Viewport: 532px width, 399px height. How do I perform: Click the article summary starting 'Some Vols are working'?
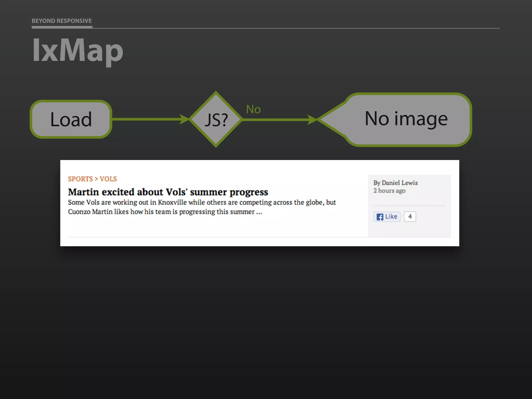[x=202, y=207]
